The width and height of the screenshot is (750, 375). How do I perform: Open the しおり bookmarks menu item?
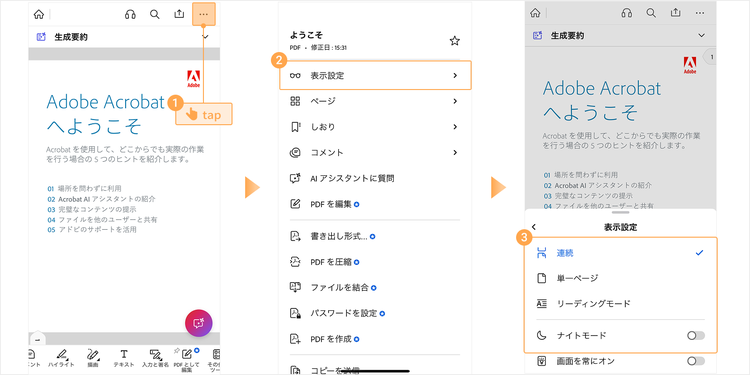coord(375,127)
